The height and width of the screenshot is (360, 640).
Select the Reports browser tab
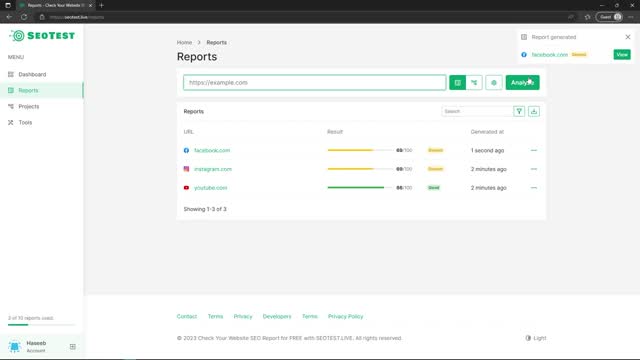point(56,5)
